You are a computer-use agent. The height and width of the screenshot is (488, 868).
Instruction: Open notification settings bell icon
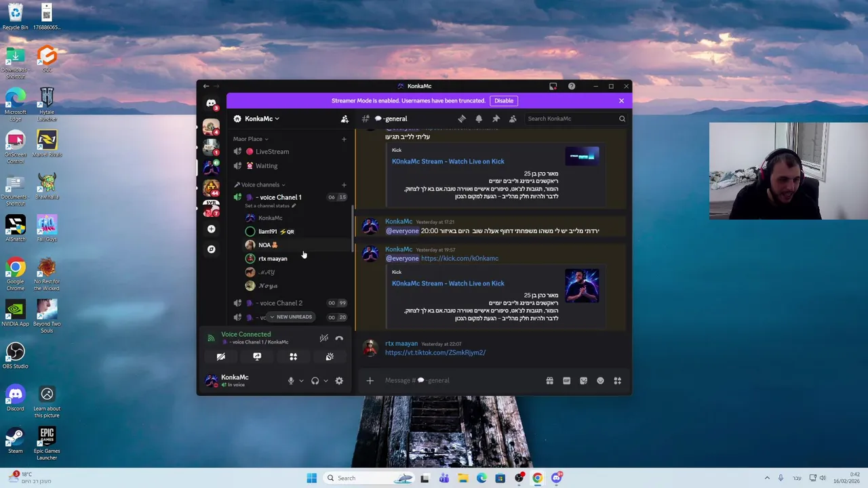[x=479, y=119]
